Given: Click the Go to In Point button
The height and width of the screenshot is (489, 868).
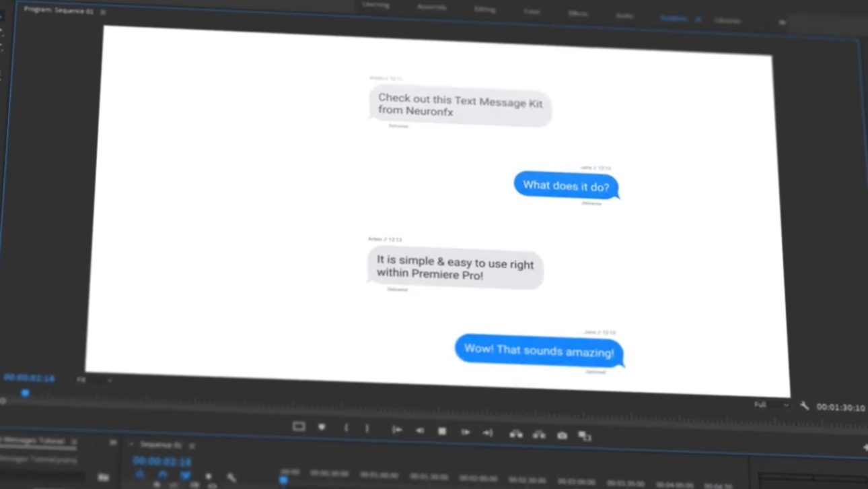Looking at the screenshot, I should pos(396,430).
